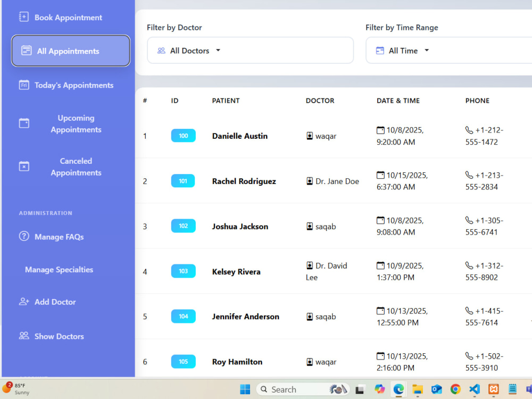Open Outlook from the taskbar

pos(436,389)
